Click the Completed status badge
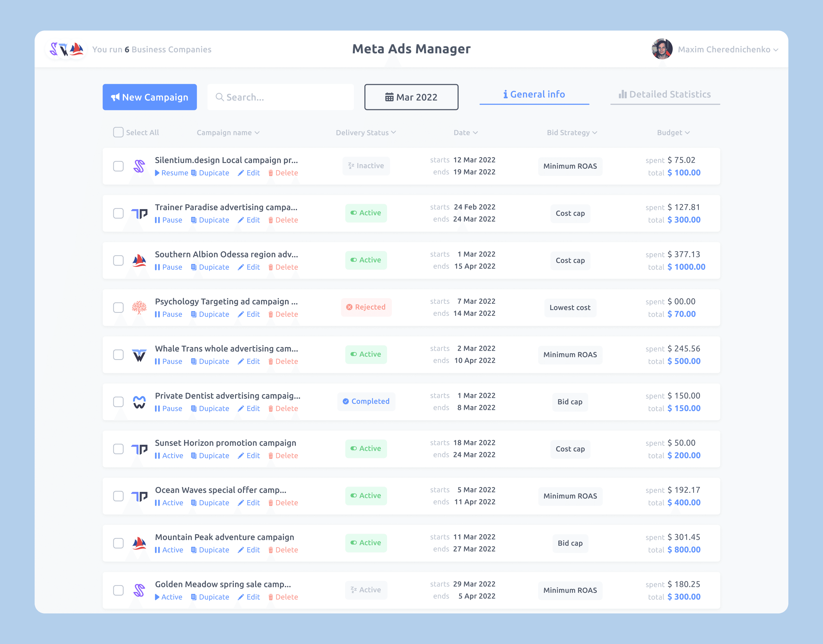Screen dimensions: 823x644 click(366, 401)
